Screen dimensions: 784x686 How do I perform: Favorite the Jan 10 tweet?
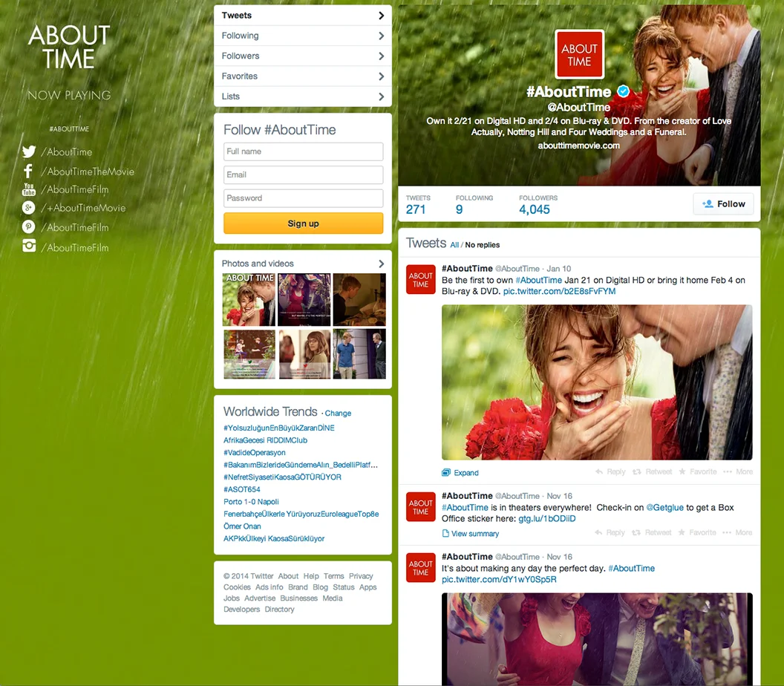697,471
